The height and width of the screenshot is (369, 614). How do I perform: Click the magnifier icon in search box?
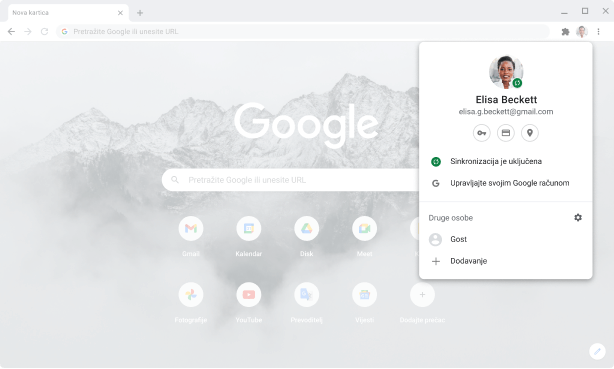175,180
